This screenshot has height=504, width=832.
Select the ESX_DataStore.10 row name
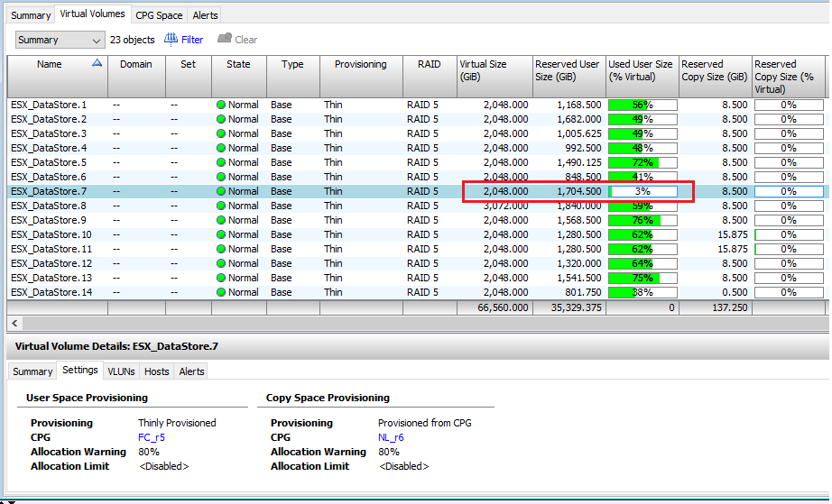(51, 234)
